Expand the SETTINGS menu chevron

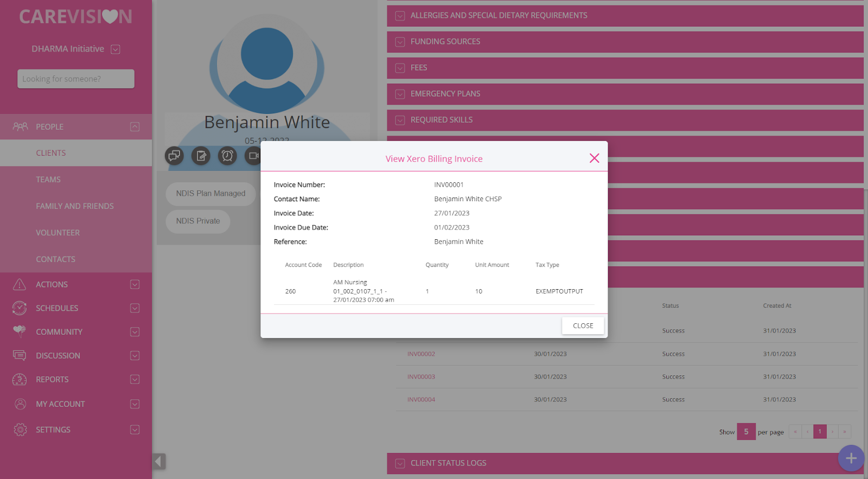click(x=135, y=430)
